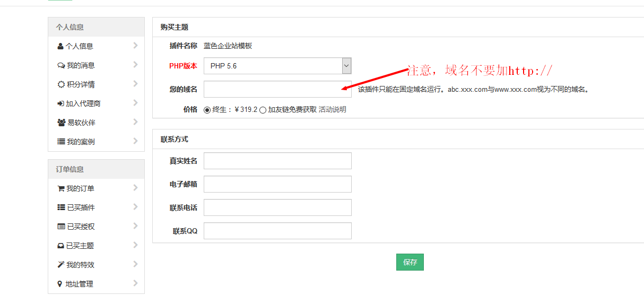Viewport: 644px width, 295px height.
Task: Click the green 保存 button
Action: pos(410,262)
